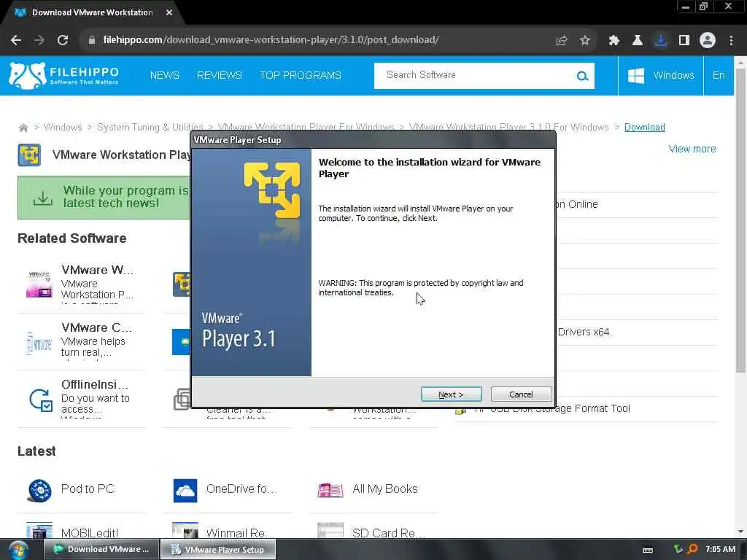
Task: Select the Download VMware Workstation browser tab
Action: click(92, 13)
